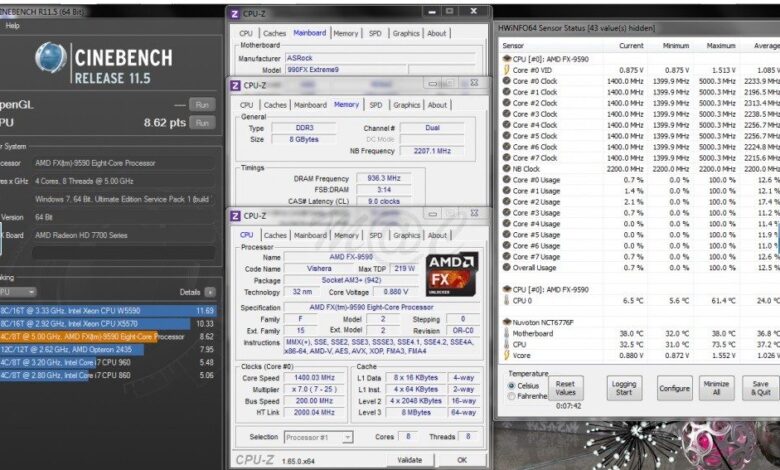
Task: Run the OpenGL benchmark
Action: coord(202,104)
